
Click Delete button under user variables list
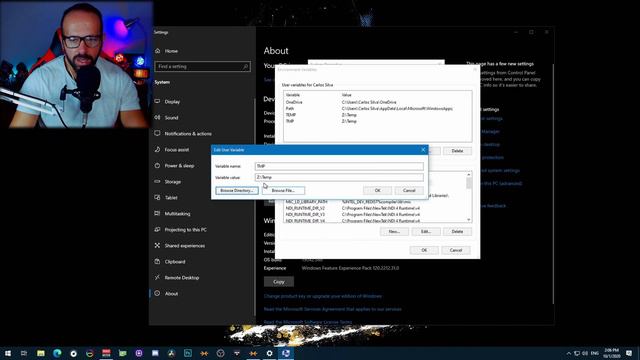click(457, 151)
